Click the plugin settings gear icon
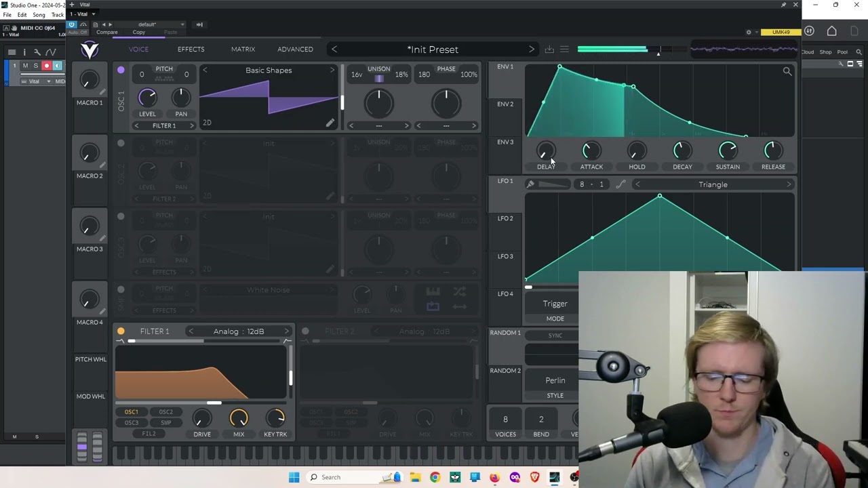This screenshot has height=488, width=868. click(749, 32)
